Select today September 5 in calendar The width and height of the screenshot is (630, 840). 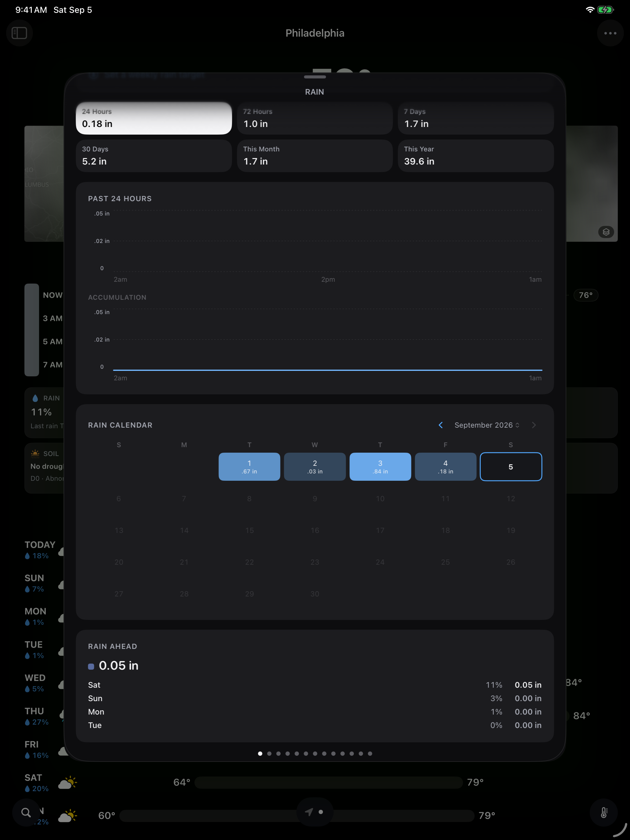click(x=511, y=467)
